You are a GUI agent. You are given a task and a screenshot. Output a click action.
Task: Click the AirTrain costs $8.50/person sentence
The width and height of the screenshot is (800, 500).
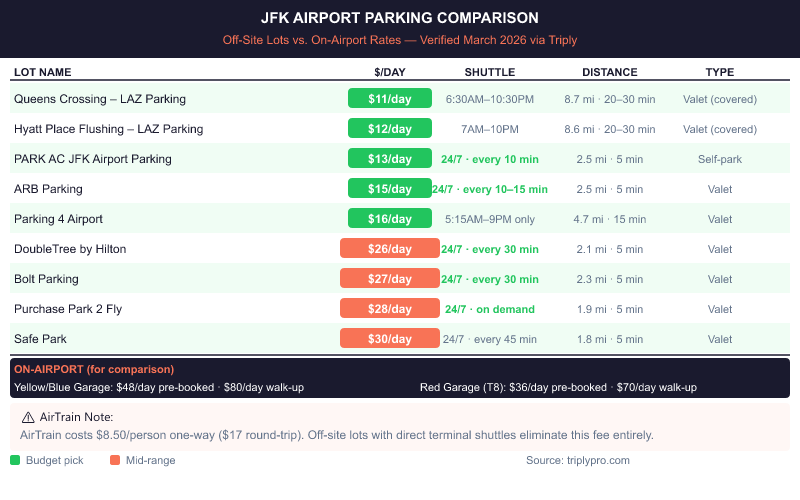[x=337, y=435]
